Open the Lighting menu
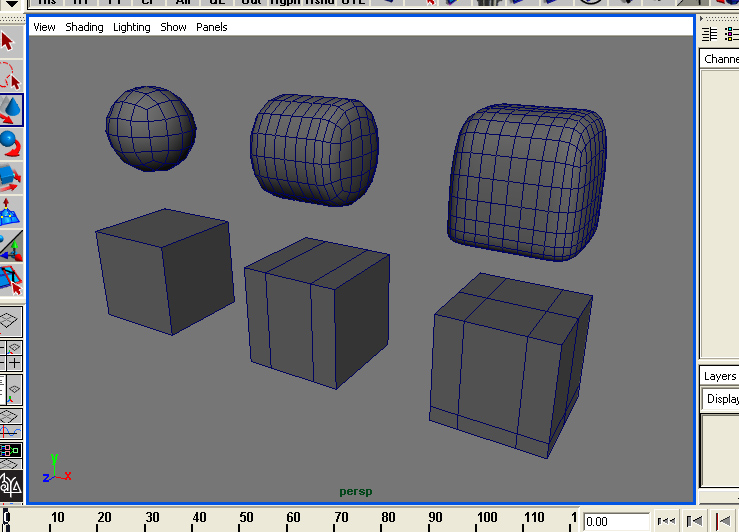Image resolution: width=739 pixels, height=532 pixels. tap(131, 27)
